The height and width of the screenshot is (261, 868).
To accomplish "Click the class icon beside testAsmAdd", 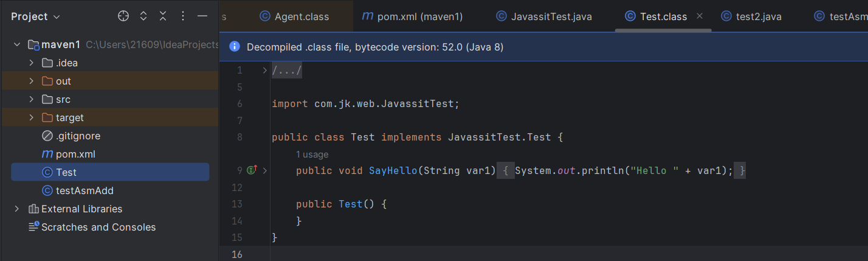I will coord(47,190).
